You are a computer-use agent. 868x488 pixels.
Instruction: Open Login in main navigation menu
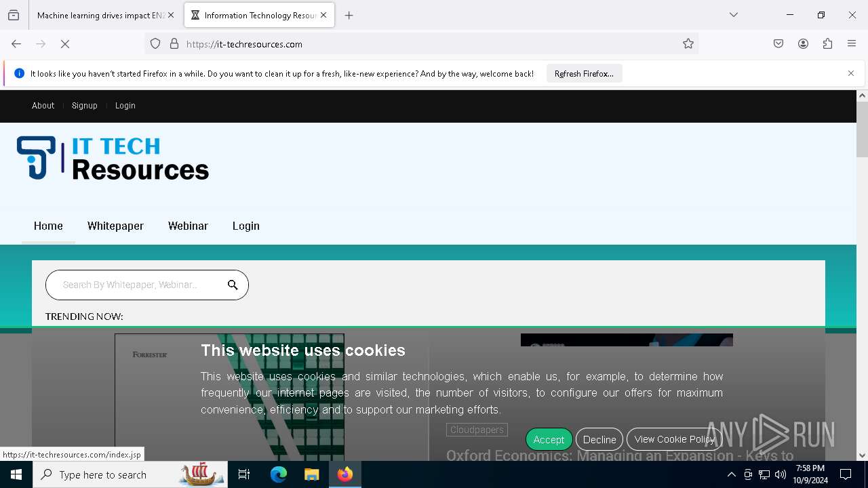(x=246, y=226)
